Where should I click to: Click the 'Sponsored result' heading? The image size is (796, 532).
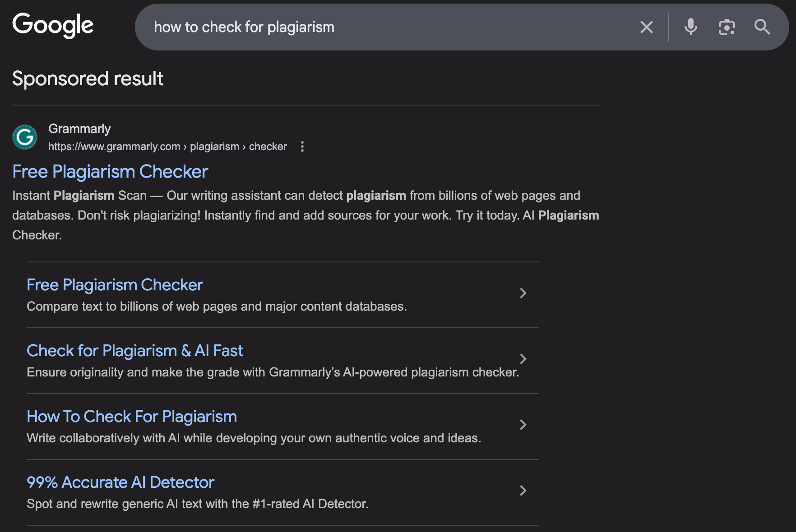[88, 78]
